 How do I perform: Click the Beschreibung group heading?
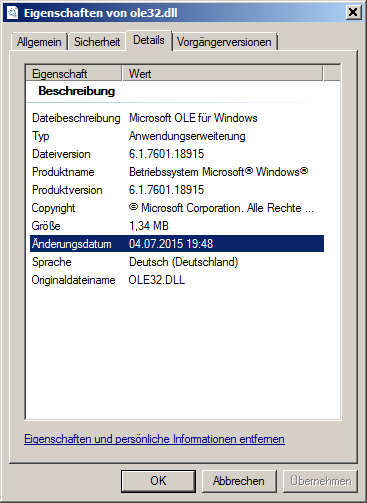[77, 91]
